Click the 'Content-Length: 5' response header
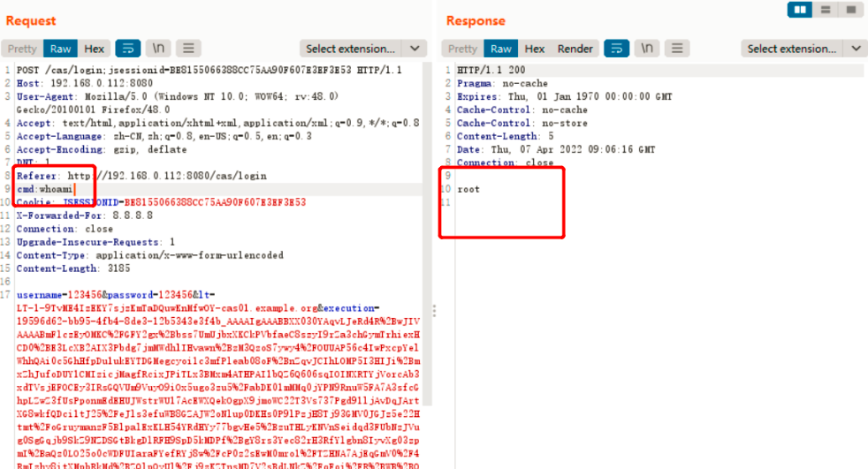 pyautogui.click(x=506, y=137)
